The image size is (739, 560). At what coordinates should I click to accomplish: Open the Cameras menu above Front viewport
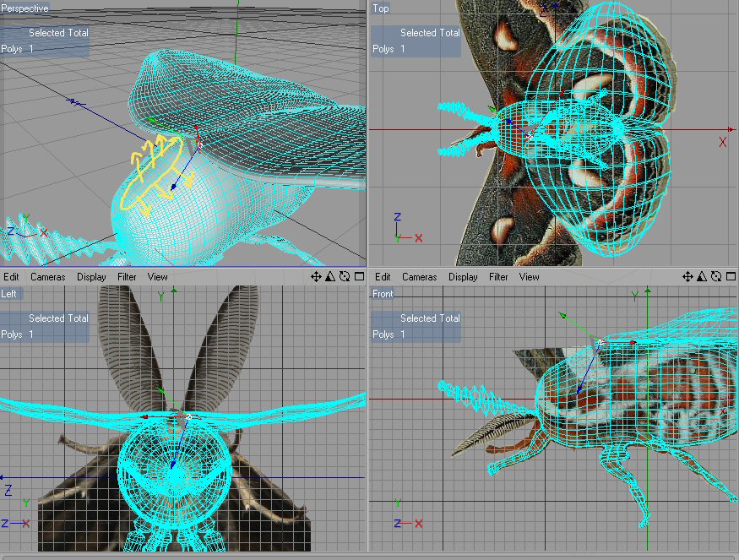420,277
